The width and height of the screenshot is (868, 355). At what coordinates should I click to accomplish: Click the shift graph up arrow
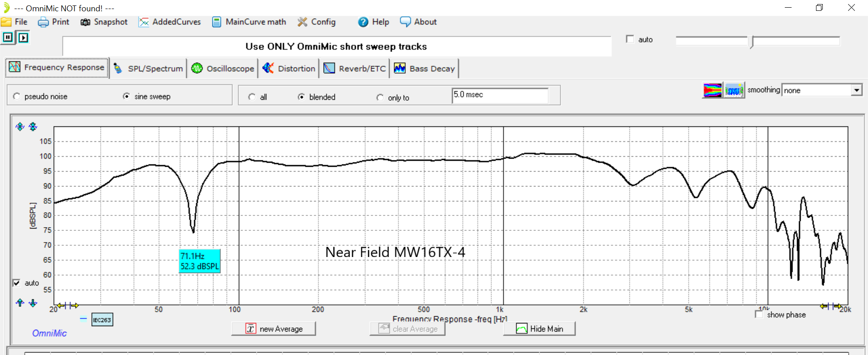pyautogui.click(x=20, y=303)
